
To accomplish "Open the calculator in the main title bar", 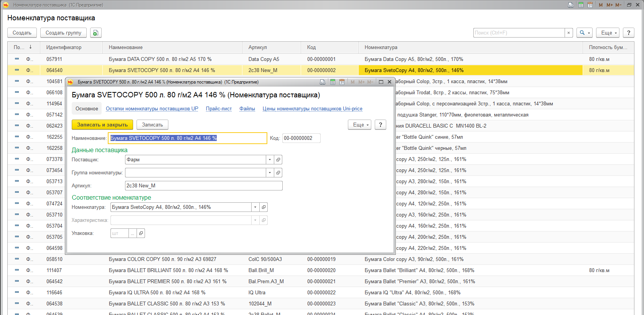I will (581, 5).
